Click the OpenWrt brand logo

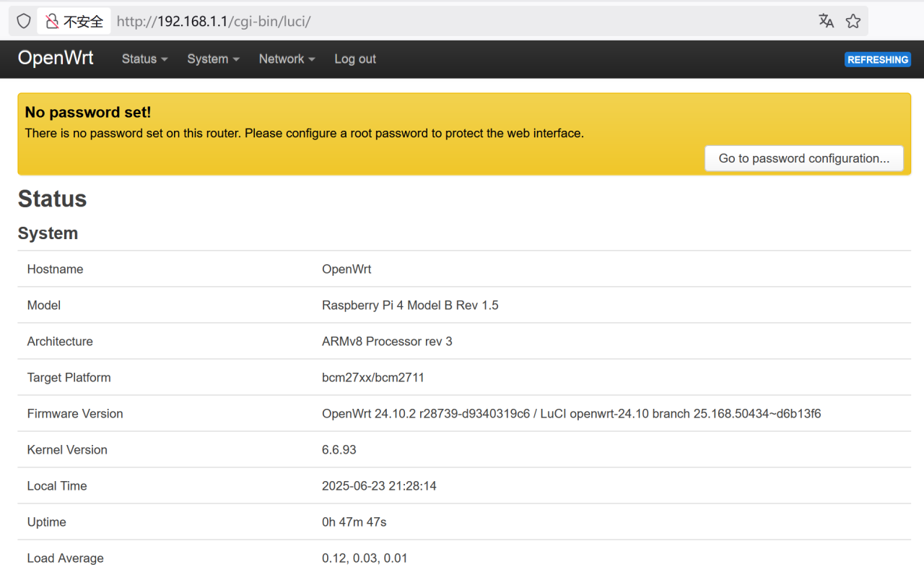[x=56, y=59]
